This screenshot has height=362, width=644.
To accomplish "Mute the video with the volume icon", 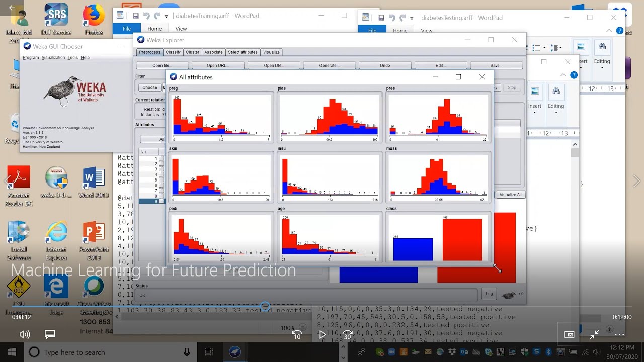I will pos(24,334).
